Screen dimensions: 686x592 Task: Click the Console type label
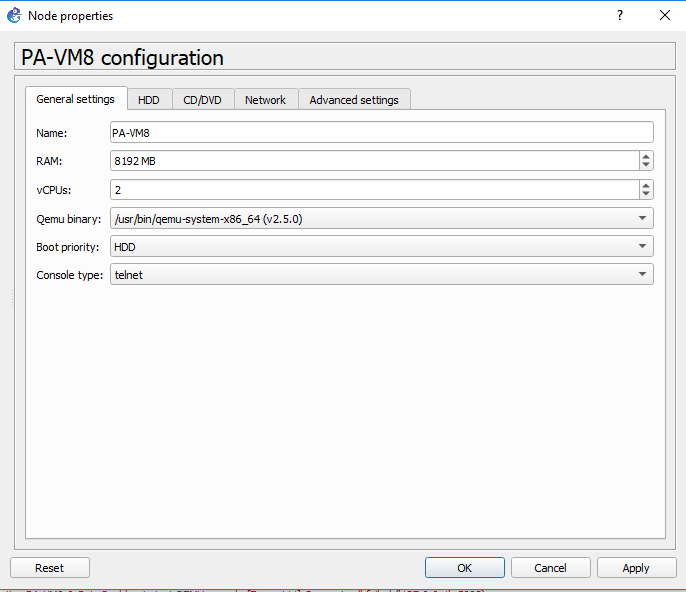click(x=70, y=275)
